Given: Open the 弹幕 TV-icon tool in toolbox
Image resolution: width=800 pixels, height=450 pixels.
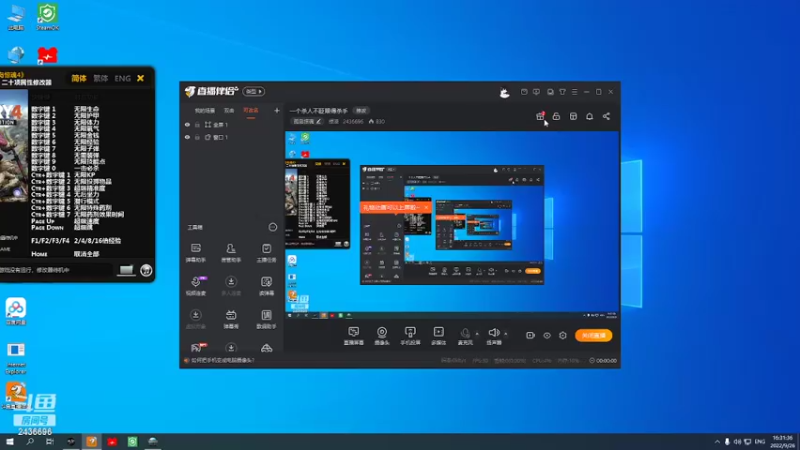Looking at the screenshot, I should pos(231,319).
